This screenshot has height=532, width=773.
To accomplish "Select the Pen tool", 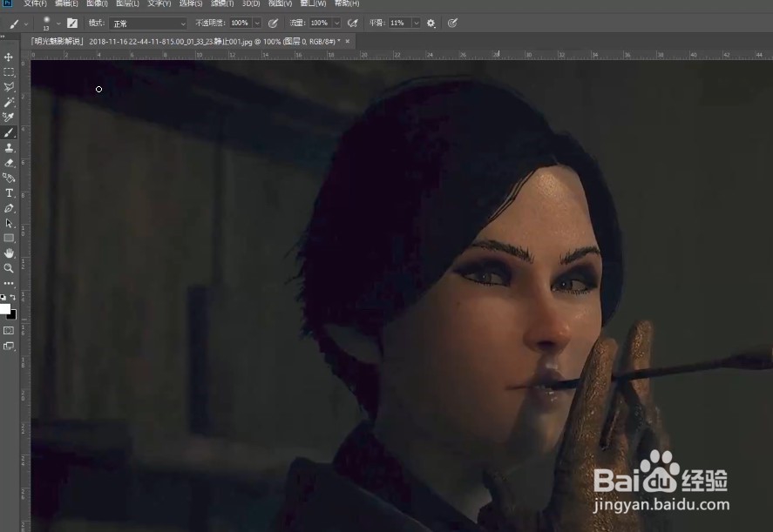I will click(x=9, y=208).
